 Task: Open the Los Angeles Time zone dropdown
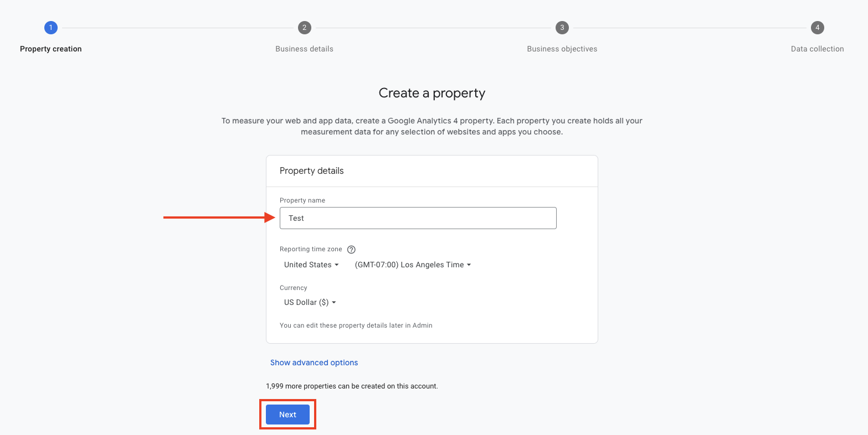[413, 265]
